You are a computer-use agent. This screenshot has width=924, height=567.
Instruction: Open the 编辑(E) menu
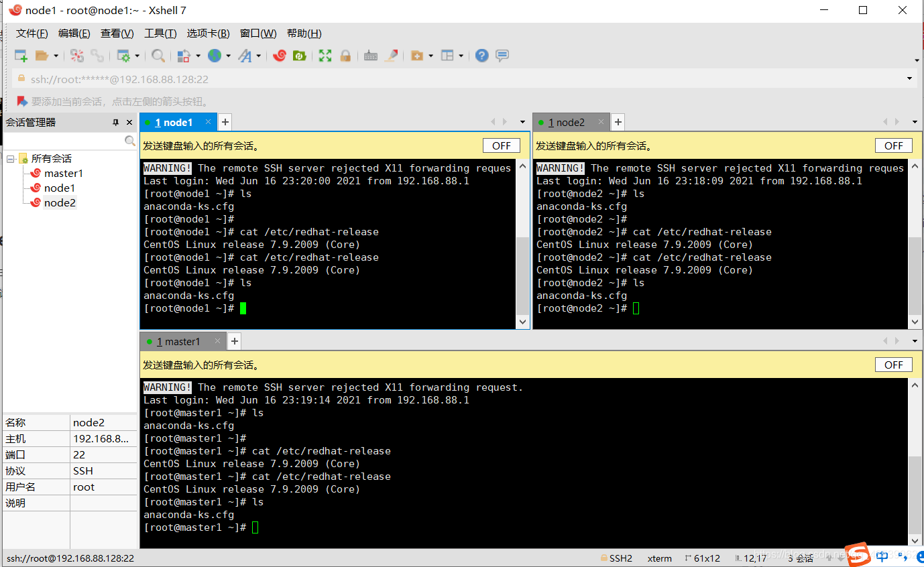pos(74,34)
